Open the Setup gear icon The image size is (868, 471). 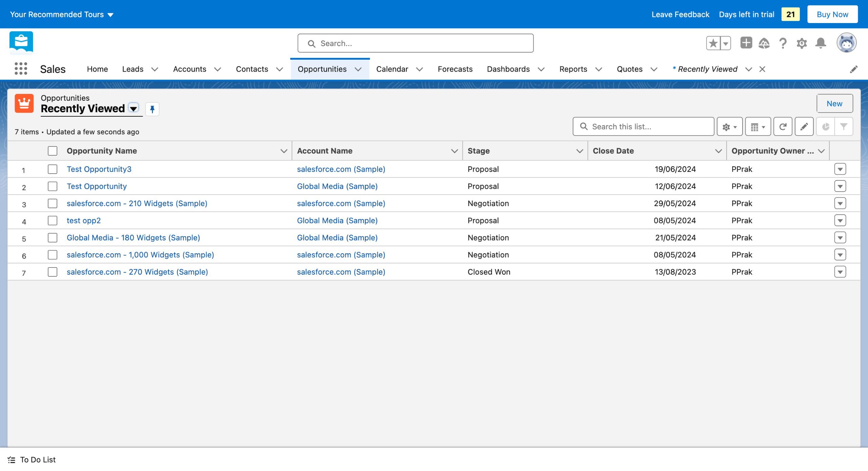tap(802, 43)
